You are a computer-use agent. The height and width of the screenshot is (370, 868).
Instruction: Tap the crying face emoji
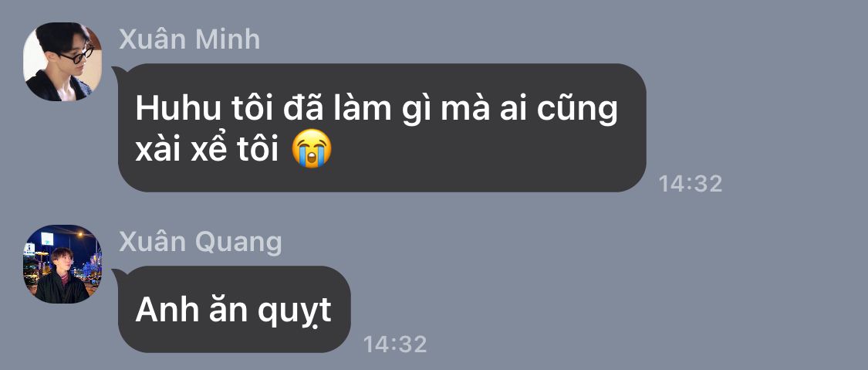click(x=312, y=148)
